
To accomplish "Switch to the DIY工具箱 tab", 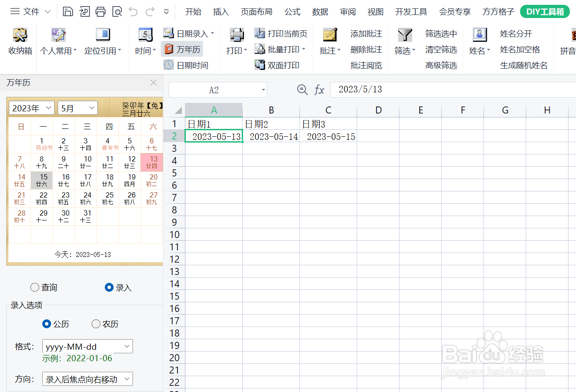I will tap(545, 12).
